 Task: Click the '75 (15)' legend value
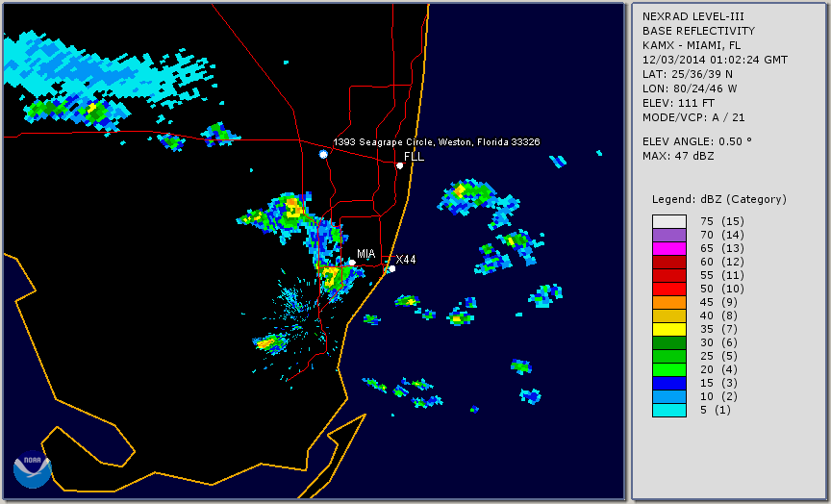tap(721, 221)
